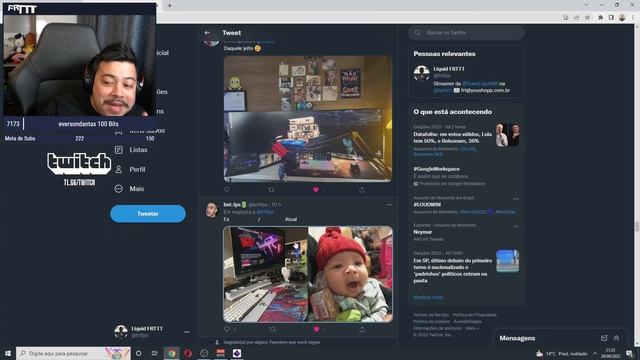Click the Liquid FRTTT account avatar at sidebar bottom
This screenshot has height=360, width=640.
(121, 331)
